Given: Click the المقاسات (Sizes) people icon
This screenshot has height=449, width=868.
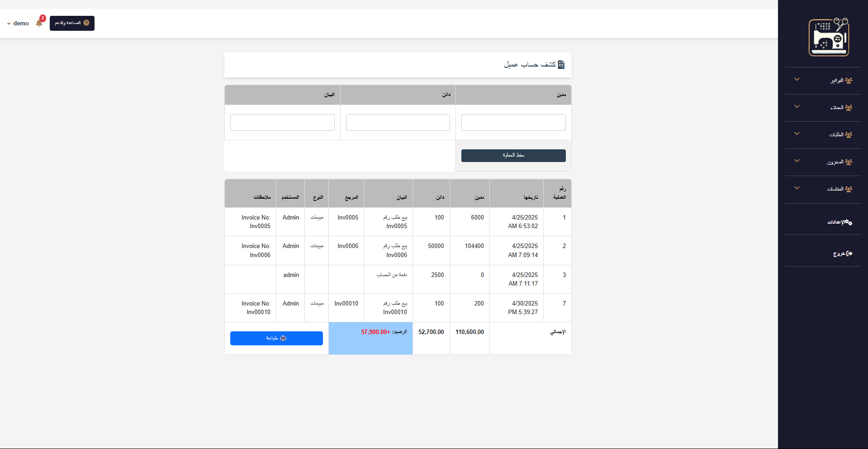Looking at the screenshot, I should coord(849,189).
